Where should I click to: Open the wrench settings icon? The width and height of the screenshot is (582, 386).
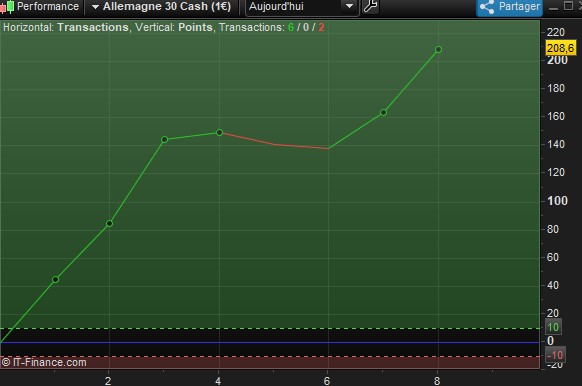pyautogui.click(x=370, y=6)
